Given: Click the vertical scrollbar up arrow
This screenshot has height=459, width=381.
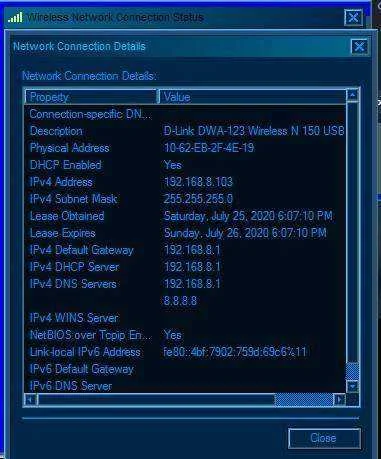Looking at the screenshot, I should (353, 95).
